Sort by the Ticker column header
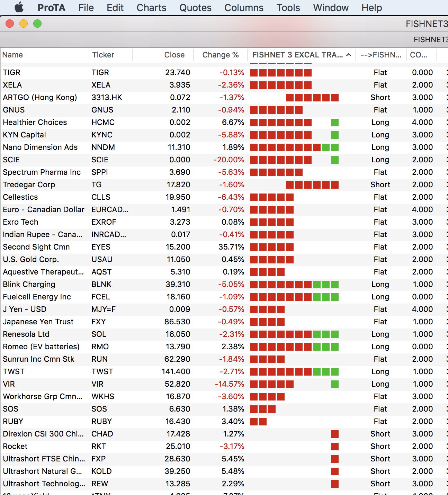This screenshot has height=495, width=448. coord(111,55)
